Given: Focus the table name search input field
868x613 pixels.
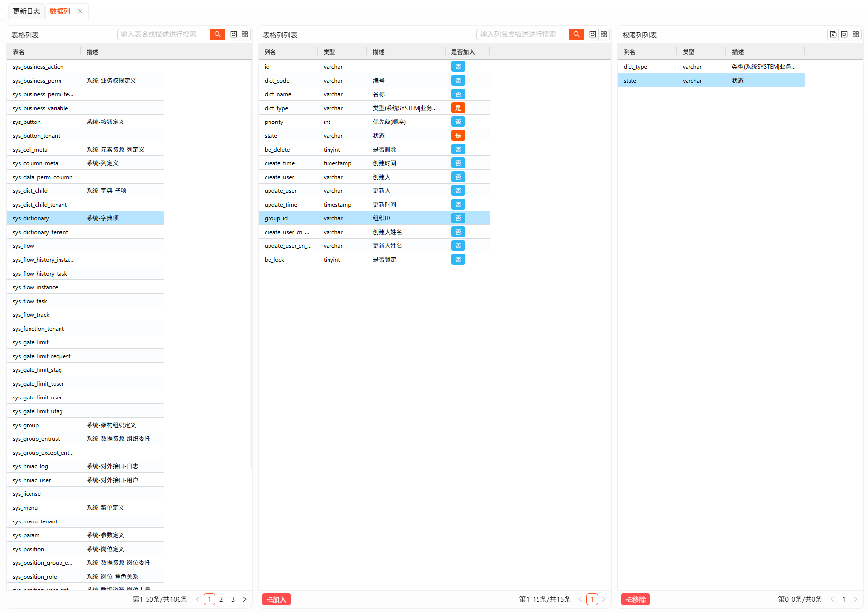Looking at the screenshot, I should (x=164, y=34).
